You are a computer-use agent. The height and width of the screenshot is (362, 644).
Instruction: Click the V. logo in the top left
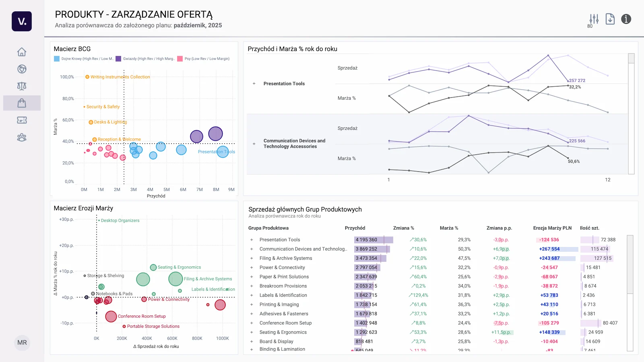click(x=22, y=22)
